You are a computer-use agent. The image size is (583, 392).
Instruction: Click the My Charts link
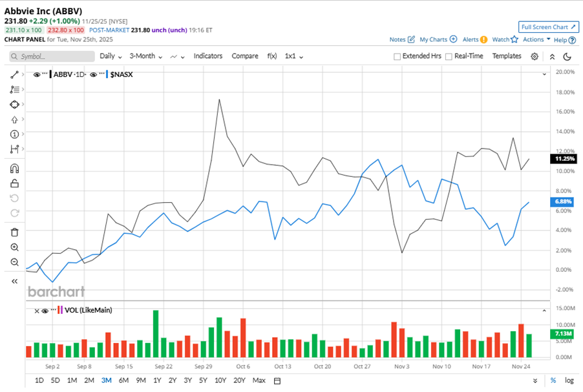tap(433, 39)
